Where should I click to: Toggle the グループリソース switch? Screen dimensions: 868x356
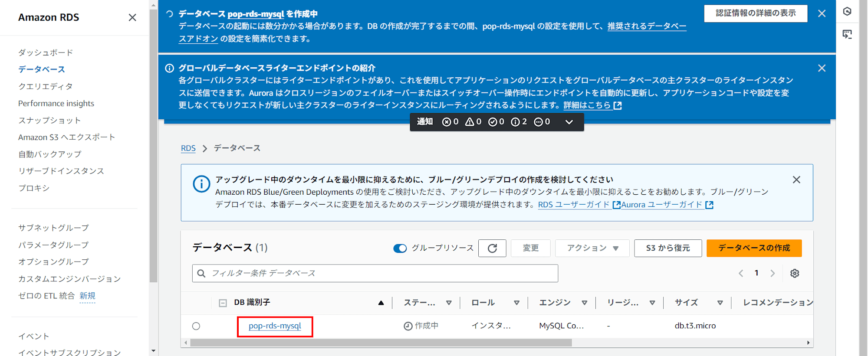click(x=400, y=248)
